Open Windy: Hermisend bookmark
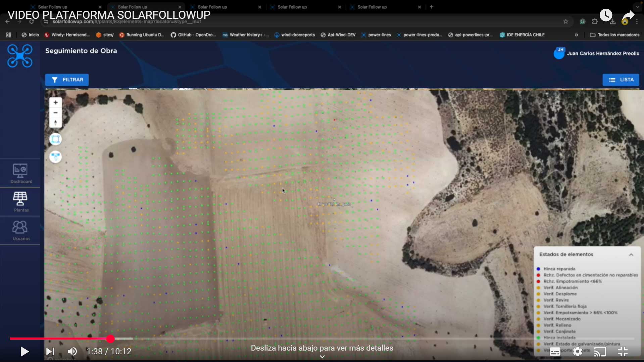 [67, 35]
